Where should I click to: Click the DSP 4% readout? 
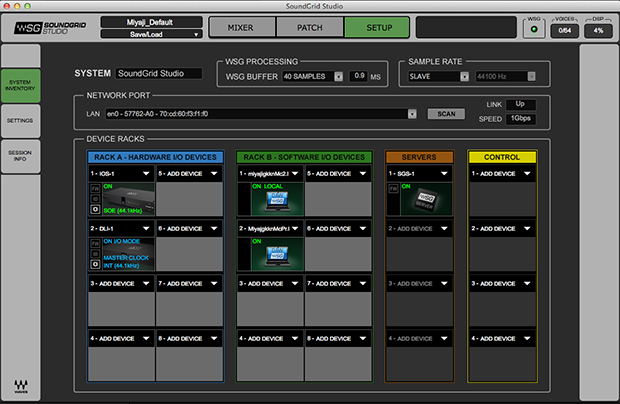(598, 30)
